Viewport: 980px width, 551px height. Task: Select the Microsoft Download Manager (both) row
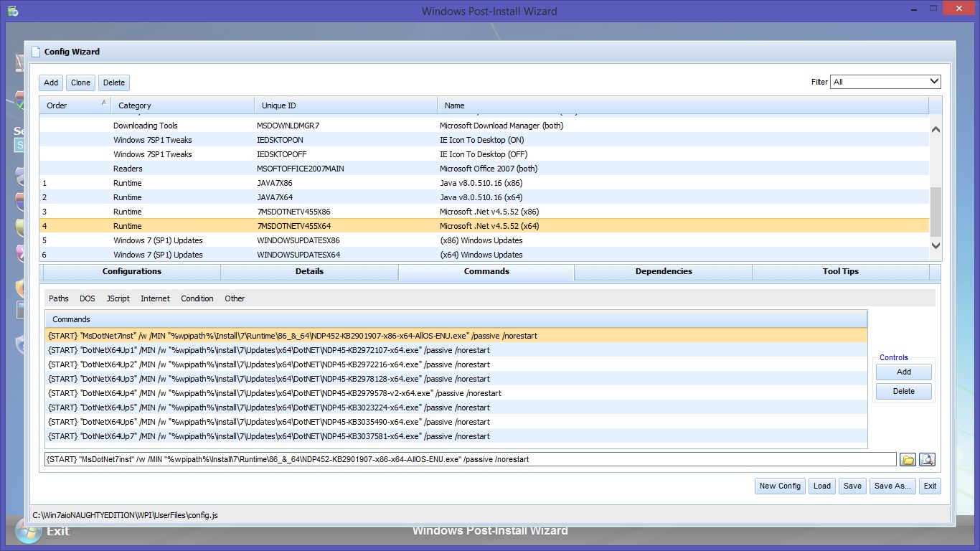coord(484,126)
